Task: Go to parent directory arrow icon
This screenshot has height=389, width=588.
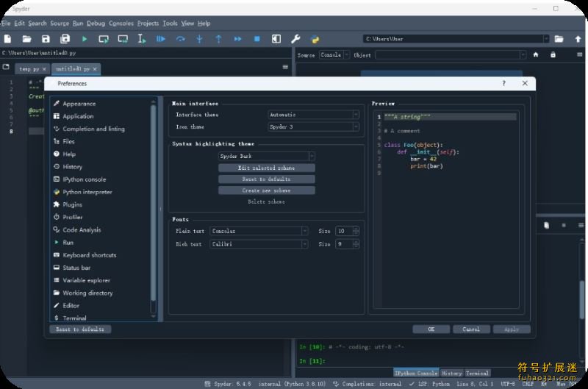Action: pyautogui.click(x=578, y=39)
